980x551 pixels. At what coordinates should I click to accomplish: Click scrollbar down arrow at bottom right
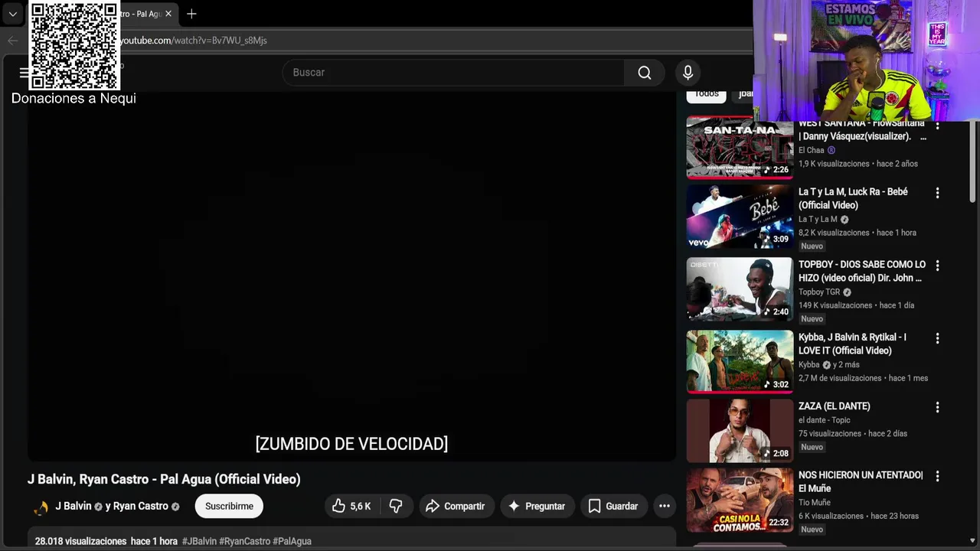(x=973, y=542)
